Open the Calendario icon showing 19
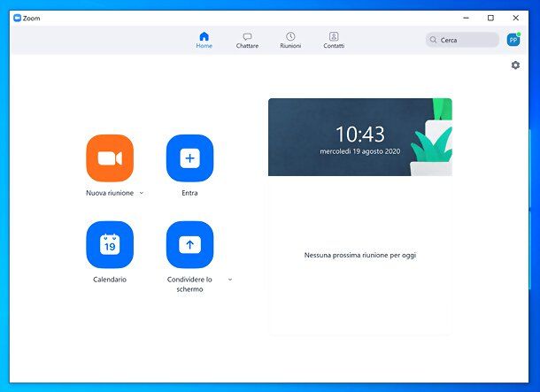Screen dimensions: 540x392 click(x=110, y=245)
